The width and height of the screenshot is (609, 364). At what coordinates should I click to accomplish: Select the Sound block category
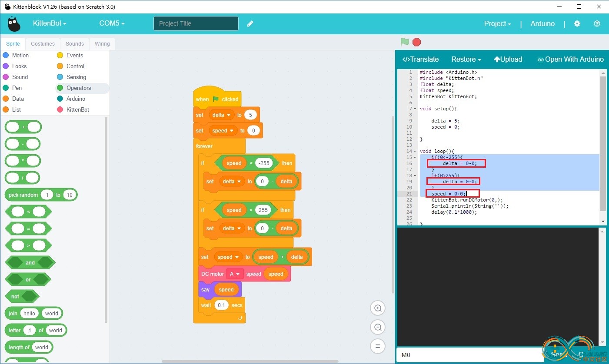[15, 77]
